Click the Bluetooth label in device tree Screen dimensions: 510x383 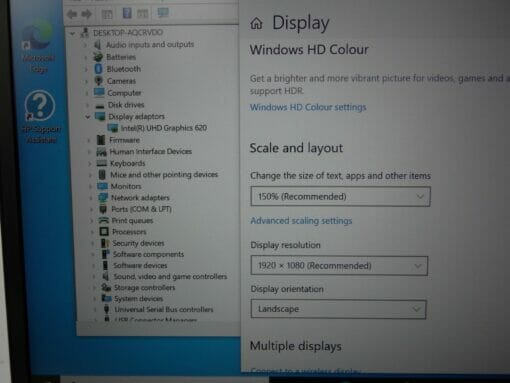(124, 69)
